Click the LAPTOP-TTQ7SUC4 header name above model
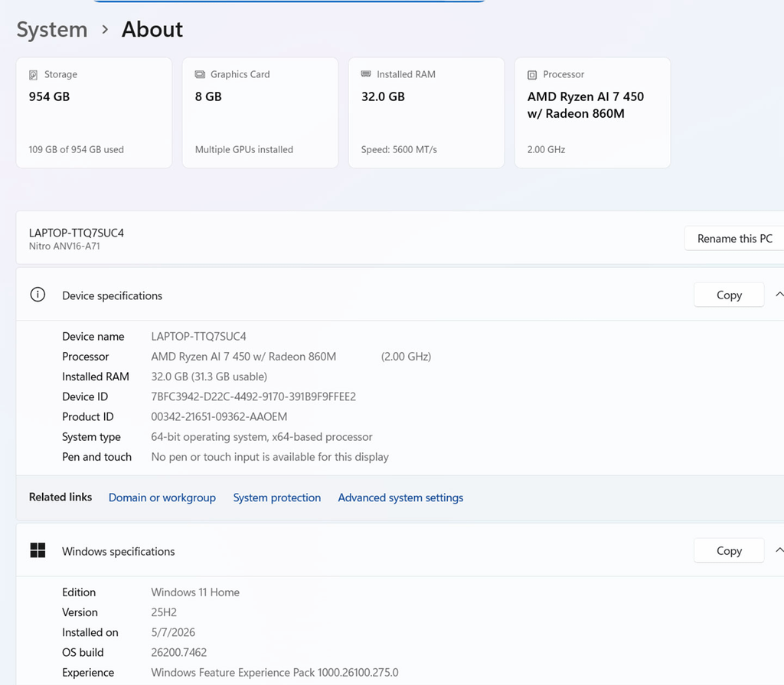The height and width of the screenshot is (685, 784). (76, 233)
